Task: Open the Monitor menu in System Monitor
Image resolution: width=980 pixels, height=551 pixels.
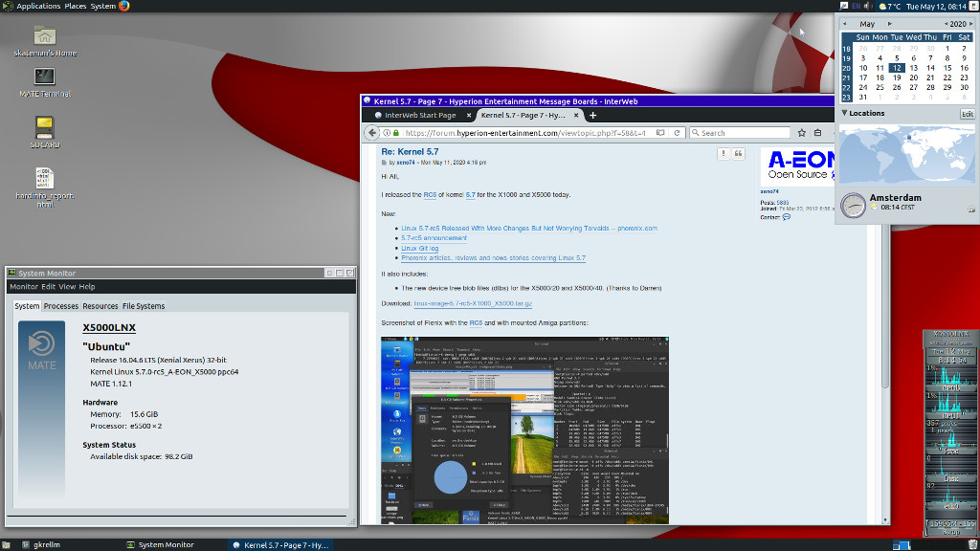Action: coord(24,287)
